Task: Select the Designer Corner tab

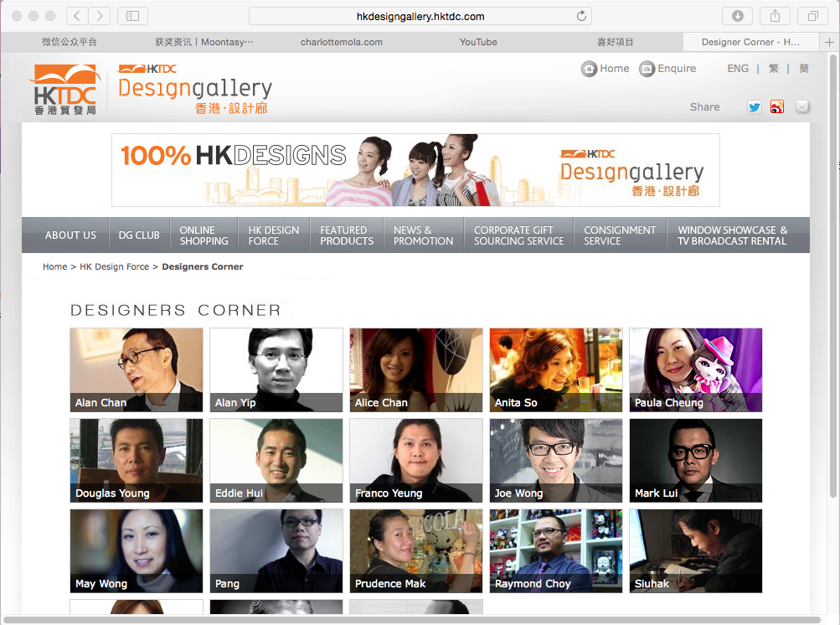Action: 750,43
